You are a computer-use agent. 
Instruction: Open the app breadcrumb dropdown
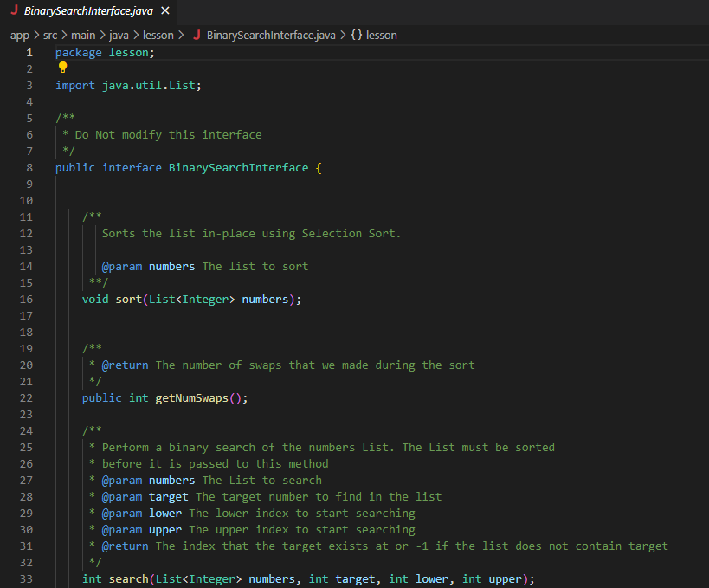click(x=19, y=36)
